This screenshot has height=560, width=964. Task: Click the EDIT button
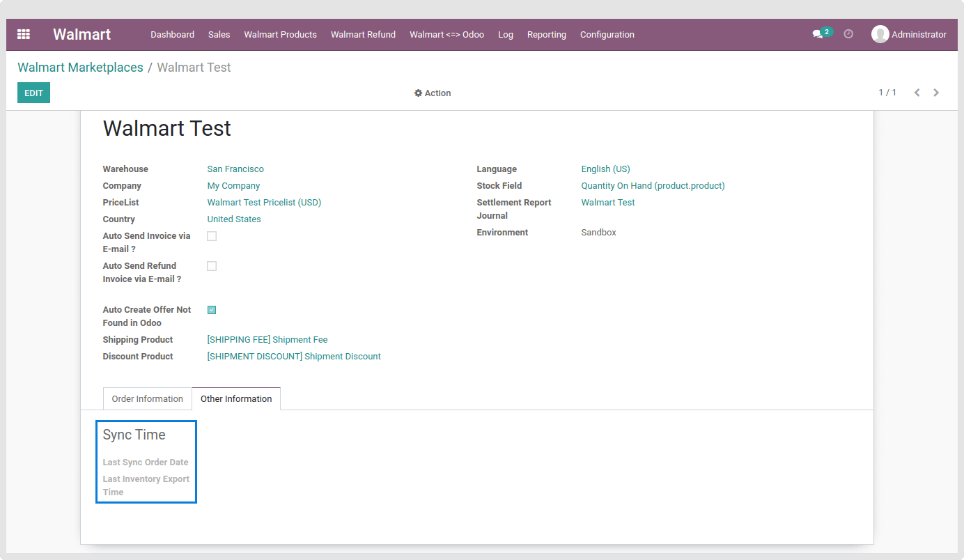(33, 93)
